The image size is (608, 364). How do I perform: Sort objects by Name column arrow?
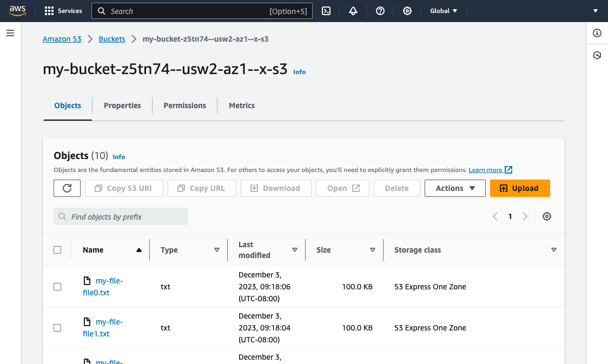[139, 250]
